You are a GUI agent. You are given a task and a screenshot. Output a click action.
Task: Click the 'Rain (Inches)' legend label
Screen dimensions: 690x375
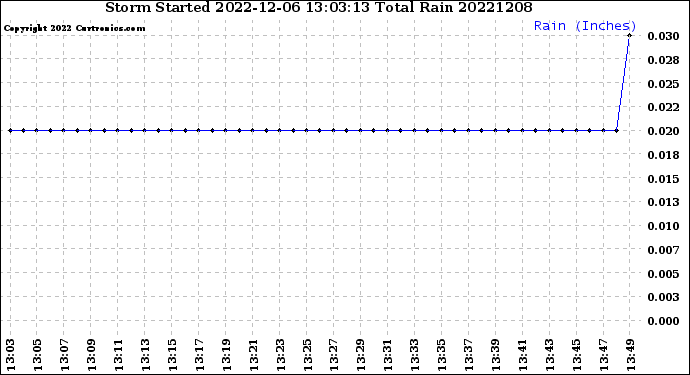(585, 26)
